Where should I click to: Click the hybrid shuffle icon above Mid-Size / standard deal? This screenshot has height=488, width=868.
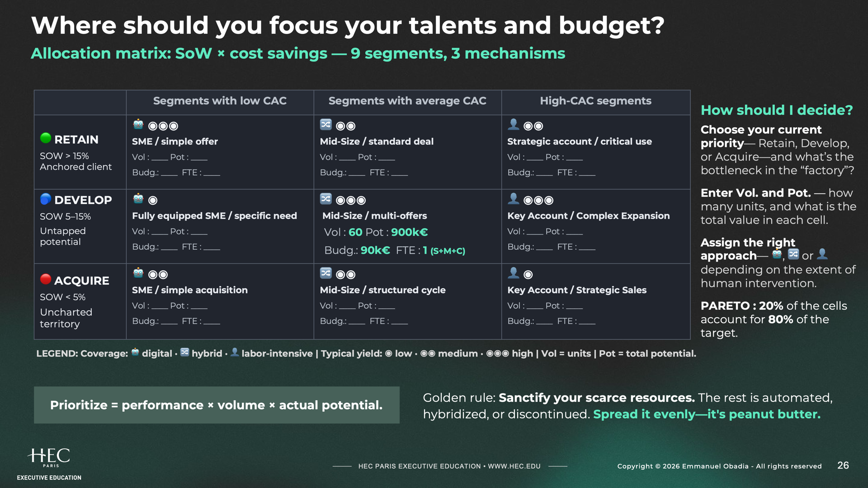326,124
